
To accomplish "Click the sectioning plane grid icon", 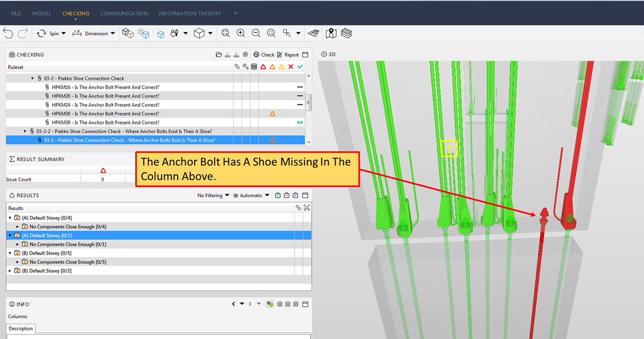I will click(313, 33).
